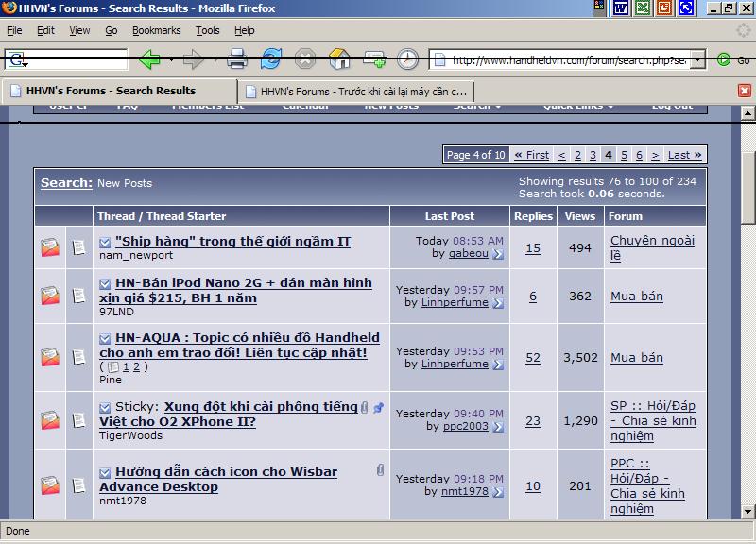Open the Back button history dropdown arrow

[172, 60]
